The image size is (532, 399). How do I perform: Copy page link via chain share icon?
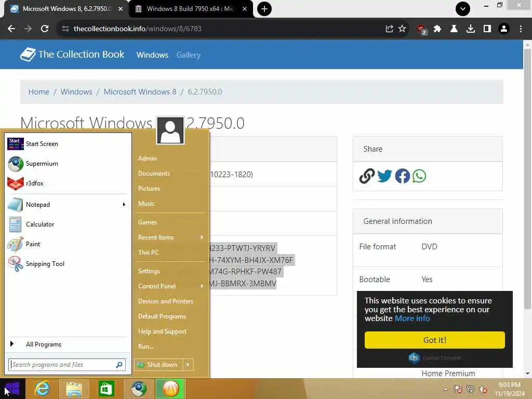pyautogui.click(x=367, y=176)
